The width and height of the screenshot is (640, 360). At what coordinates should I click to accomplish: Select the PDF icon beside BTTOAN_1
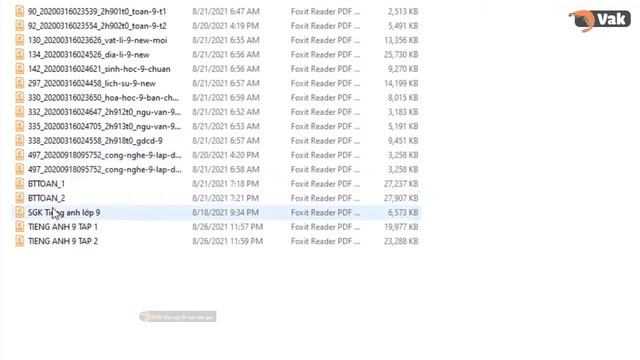tap(20, 184)
